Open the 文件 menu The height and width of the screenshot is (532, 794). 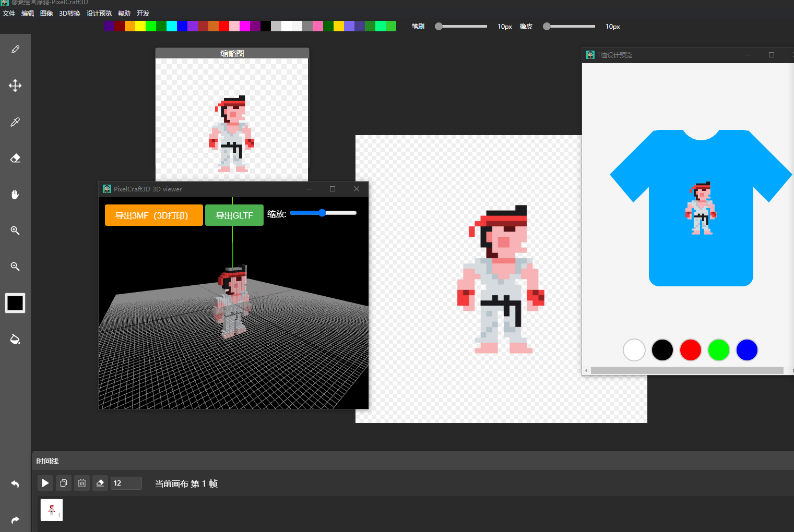[x=9, y=14]
